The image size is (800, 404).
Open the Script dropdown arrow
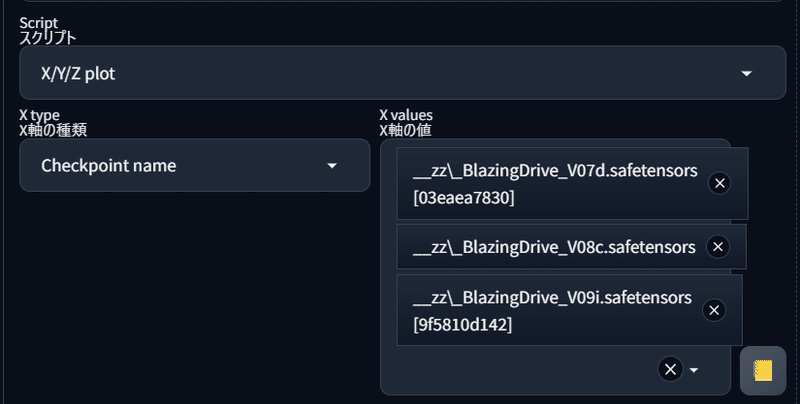pos(746,73)
